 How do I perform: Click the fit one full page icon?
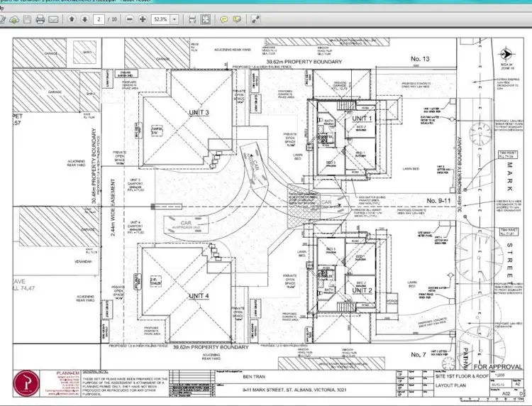(x=205, y=19)
